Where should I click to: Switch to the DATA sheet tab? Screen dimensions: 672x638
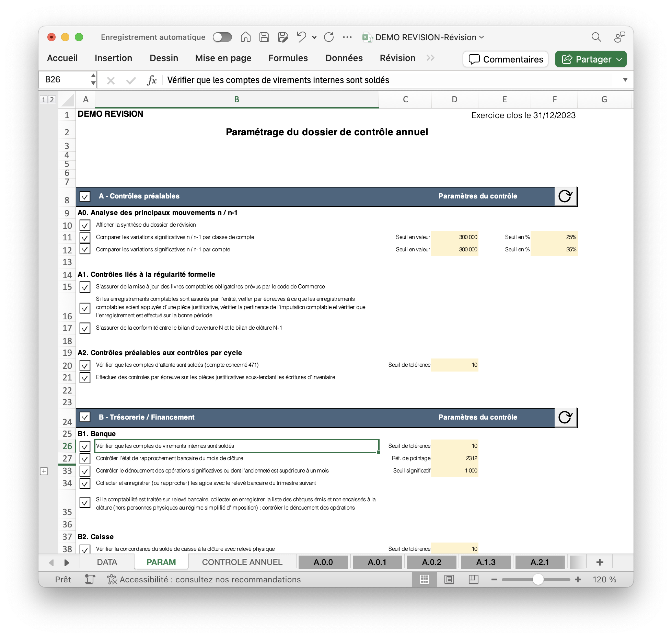click(107, 562)
